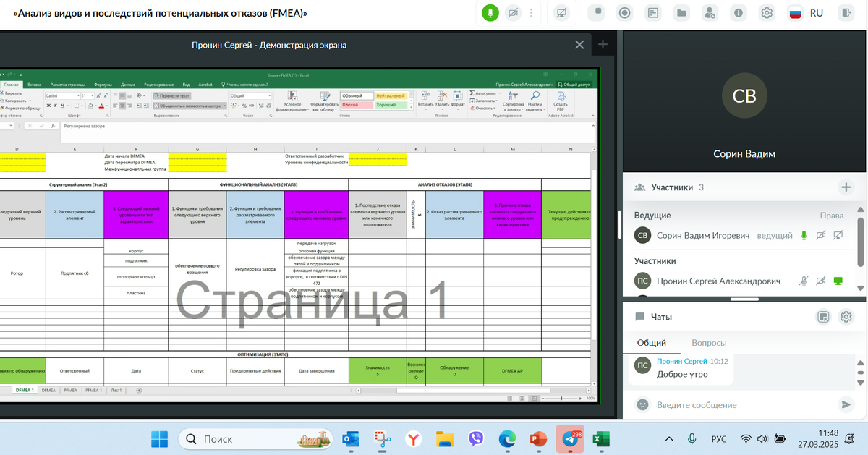868x455 pixels.
Task: Close the Пронин Сергей screen demonstration
Action: 579,45
